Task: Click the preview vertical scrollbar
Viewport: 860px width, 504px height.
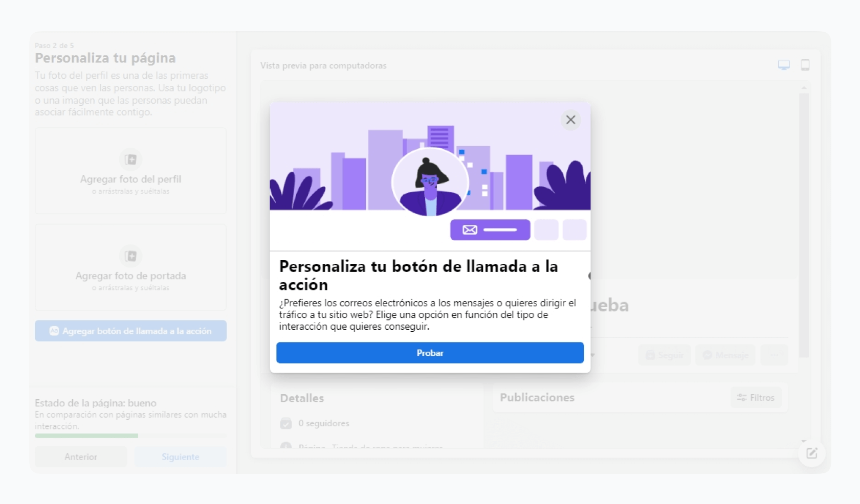Action: pos(804,225)
